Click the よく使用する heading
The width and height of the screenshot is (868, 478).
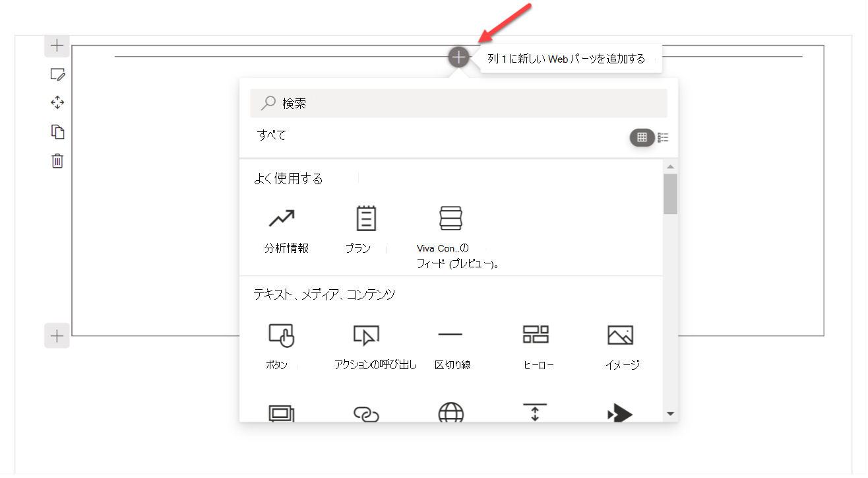coord(288,179)
